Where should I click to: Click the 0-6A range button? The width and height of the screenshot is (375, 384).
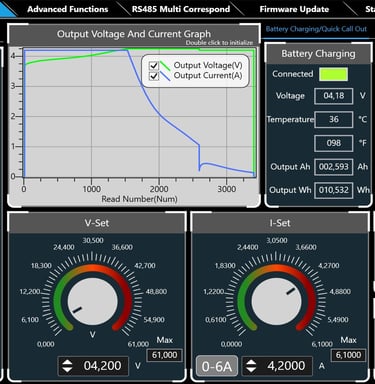[x=217, y=366]
